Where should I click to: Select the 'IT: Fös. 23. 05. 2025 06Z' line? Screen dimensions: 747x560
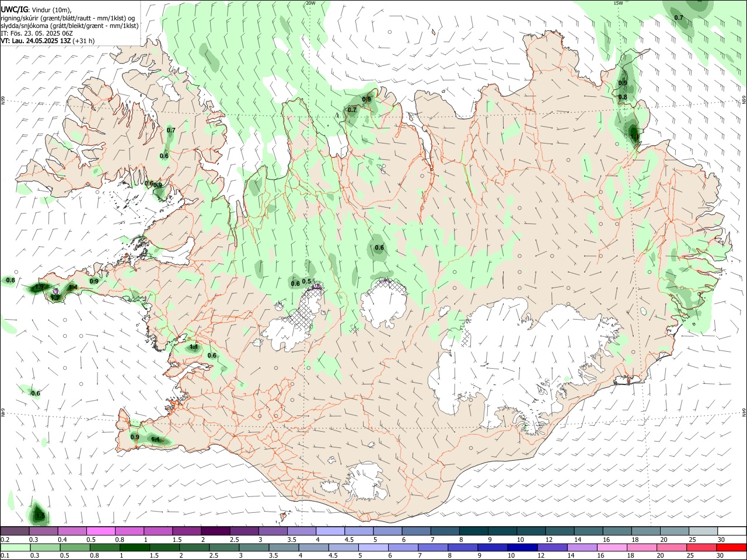point(37,33)
